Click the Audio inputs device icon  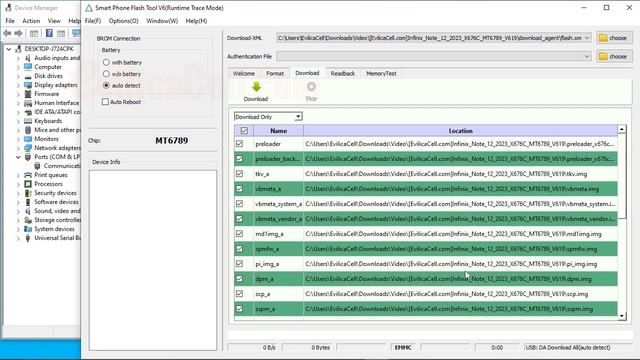click(x=28, y=58)
